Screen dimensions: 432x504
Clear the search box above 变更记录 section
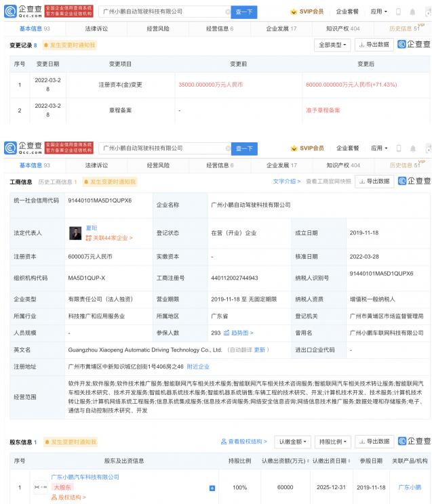coord(228,12)
